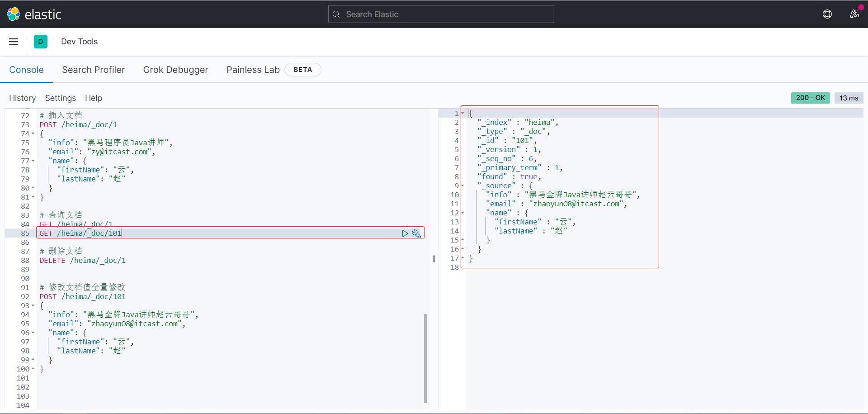
Task: Collapse the _source object at response line 9
Action: tap(462, 186)
